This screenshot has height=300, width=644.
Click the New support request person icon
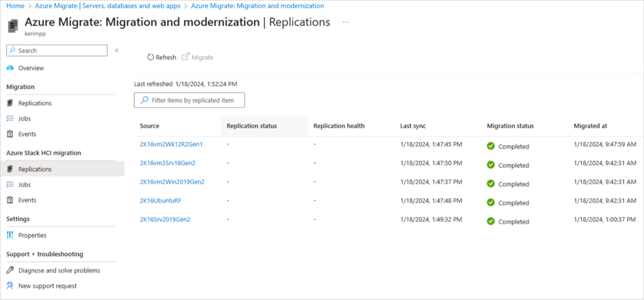coord(10,286)
